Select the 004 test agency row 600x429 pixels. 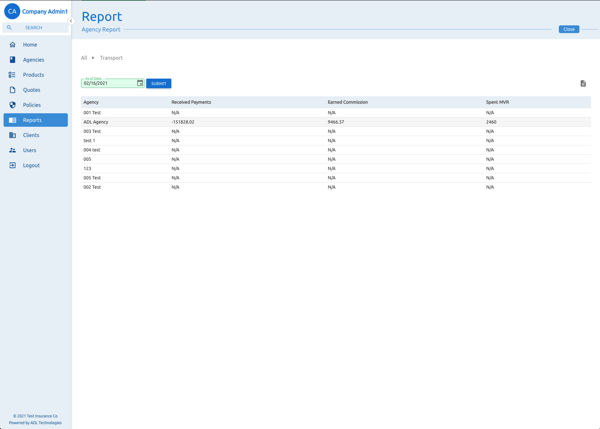(336, 150)
